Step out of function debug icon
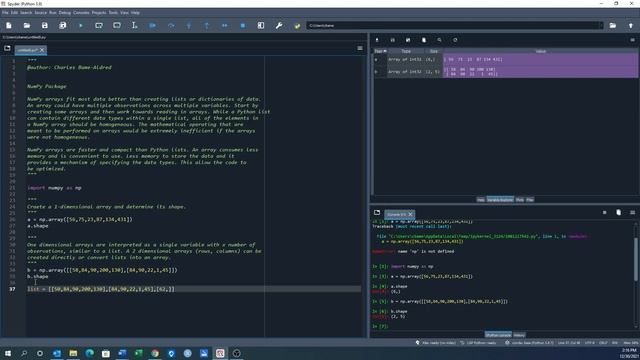 (x=207, y=25)
